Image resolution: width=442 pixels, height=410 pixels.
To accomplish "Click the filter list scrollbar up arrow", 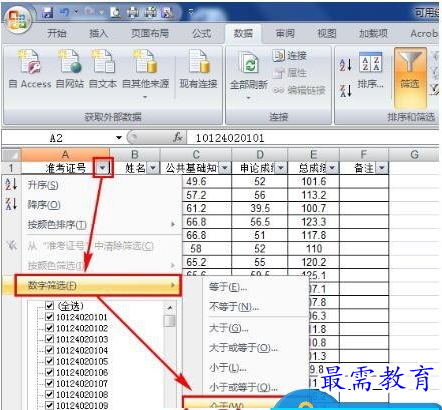I will (170, 307).
